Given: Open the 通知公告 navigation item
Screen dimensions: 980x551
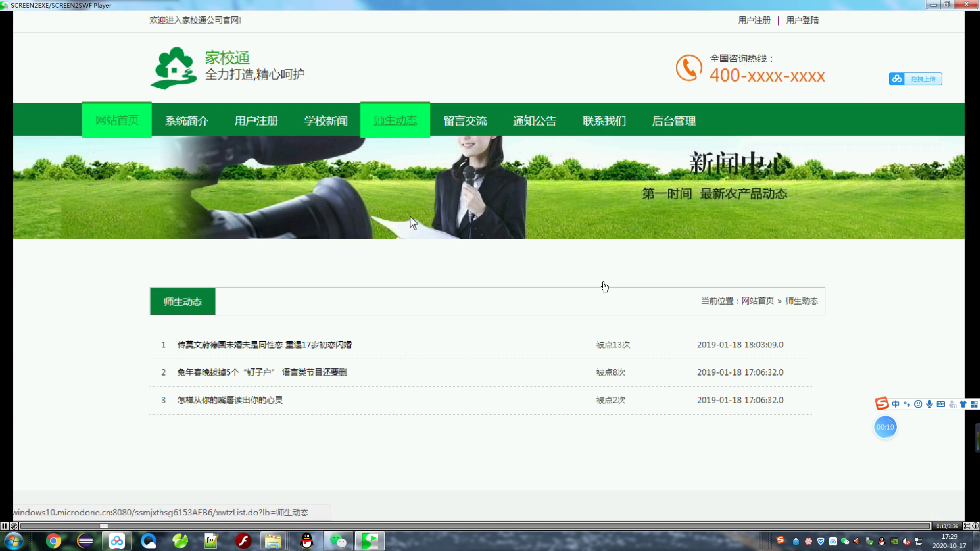Looking at the screenshot, I should (534, 121).
